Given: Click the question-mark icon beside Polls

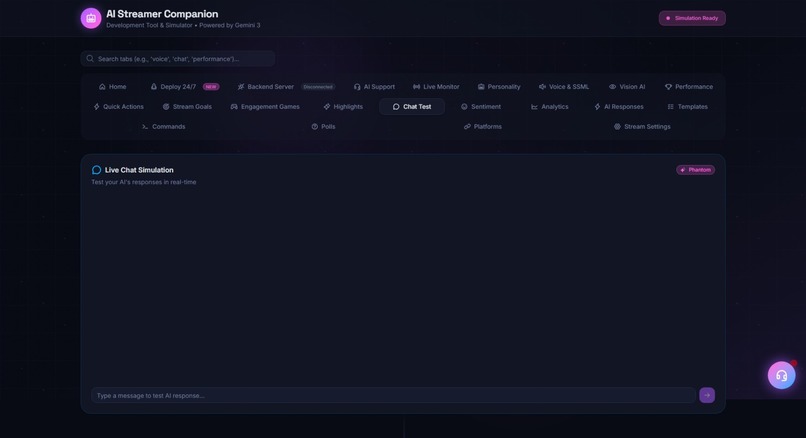Looking at the screenshot, I should pos(315,126).
